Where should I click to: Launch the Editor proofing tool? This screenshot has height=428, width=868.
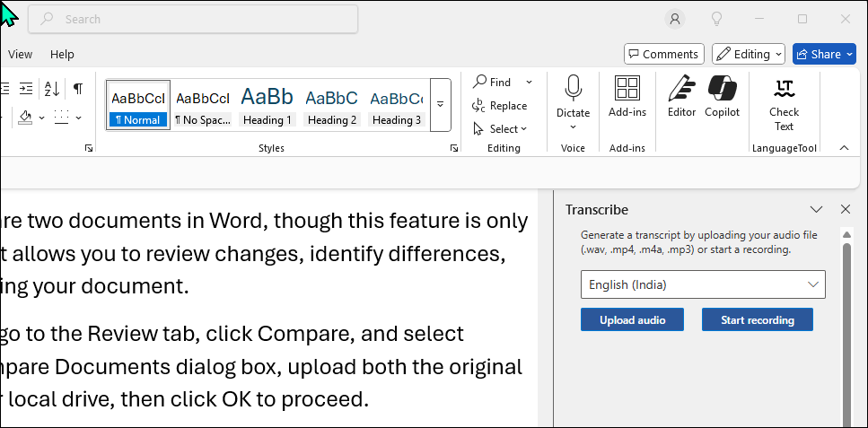[x=681, y=96]
